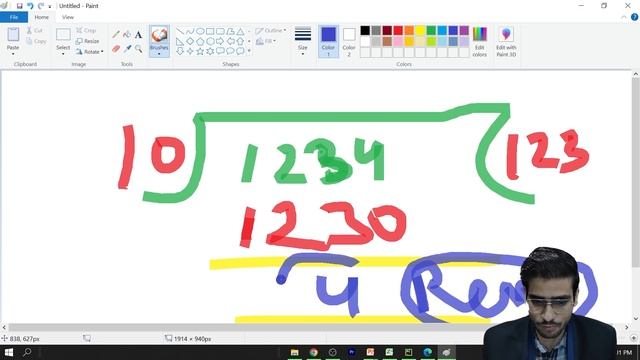Image resolution: width=640 pixels, height=360 pixels.
Task: Click the Brushes tool icon
Action: click(x=159, y=35)
